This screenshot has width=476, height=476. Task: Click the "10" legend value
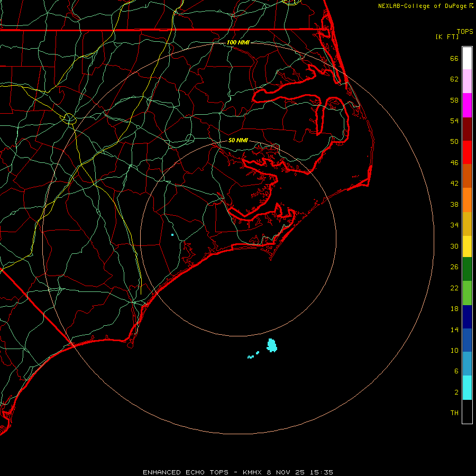[454, 351]
